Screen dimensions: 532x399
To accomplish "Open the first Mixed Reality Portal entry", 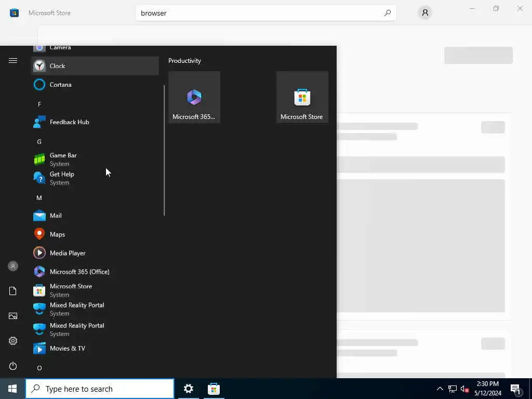I will [95, 309].
